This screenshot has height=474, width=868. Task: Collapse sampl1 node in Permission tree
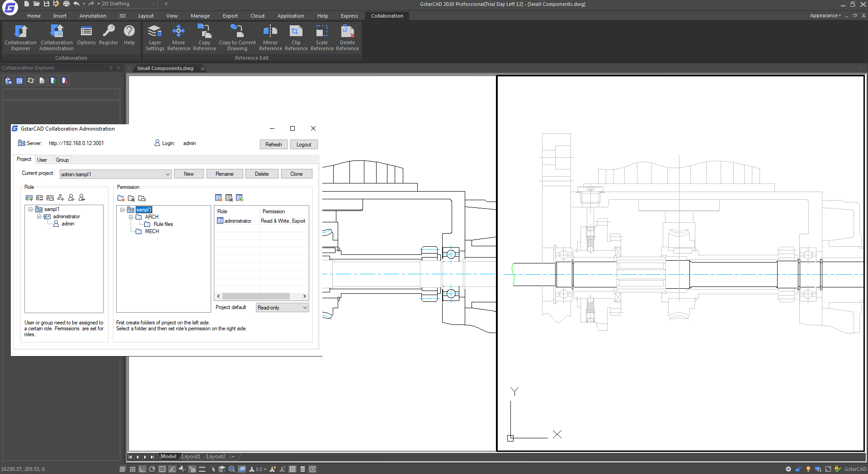click(x=123, y=210)
